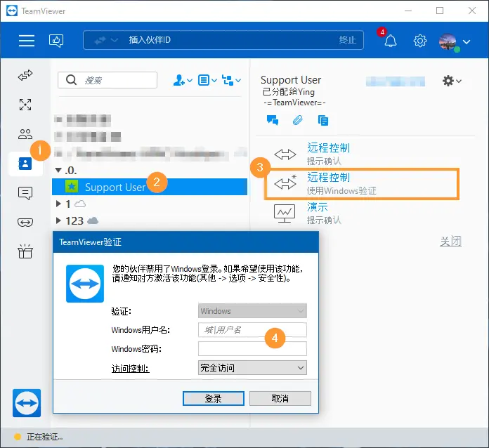Start Remote Control using Windows authentication
The image size is (489, 448).
(x=362, y=184)
